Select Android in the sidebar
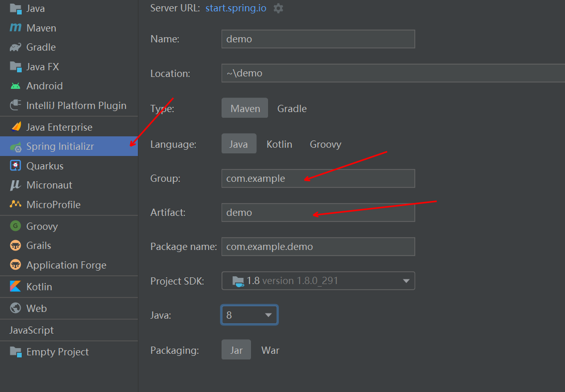 (x=69, y=86)
